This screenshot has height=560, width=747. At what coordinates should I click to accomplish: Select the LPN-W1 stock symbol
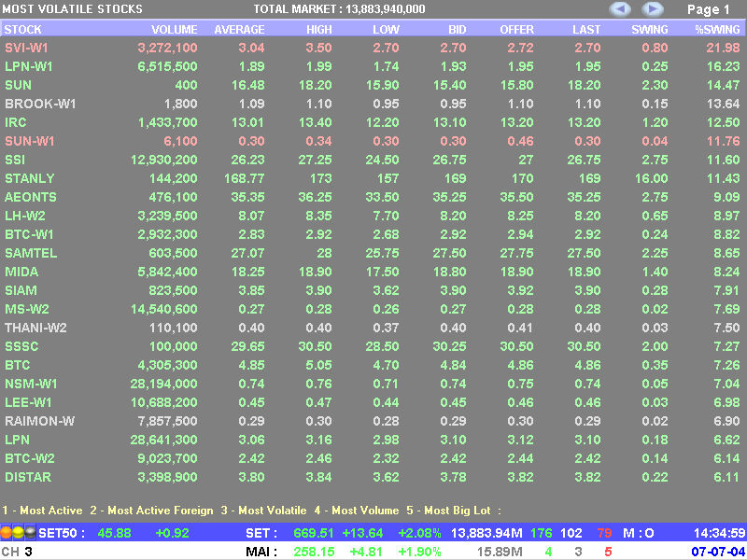point(29,66)
